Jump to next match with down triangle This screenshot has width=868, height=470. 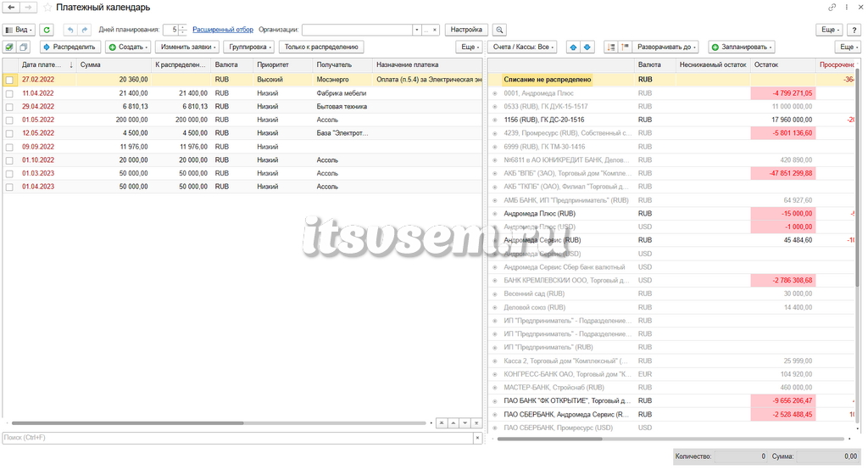465,422
